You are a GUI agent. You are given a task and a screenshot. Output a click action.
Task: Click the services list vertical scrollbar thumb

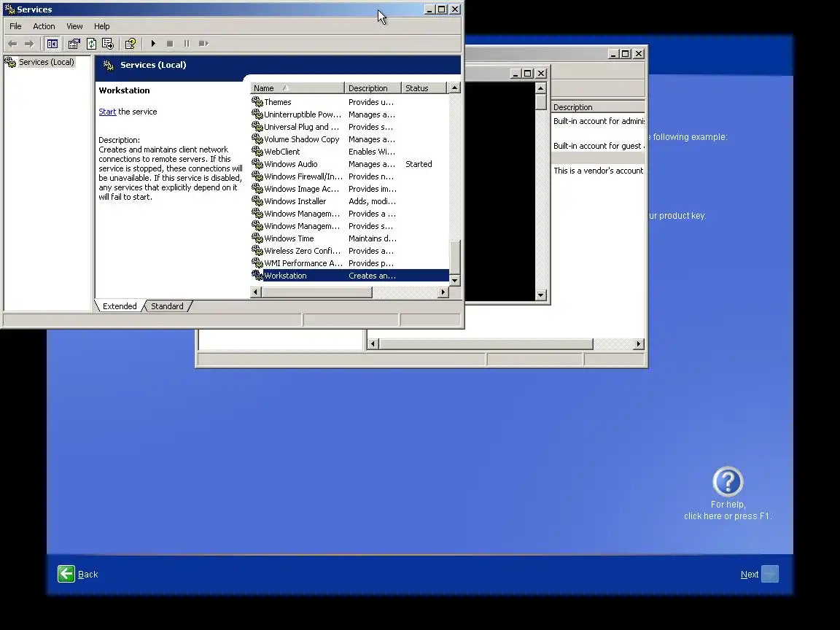point(454,257)
